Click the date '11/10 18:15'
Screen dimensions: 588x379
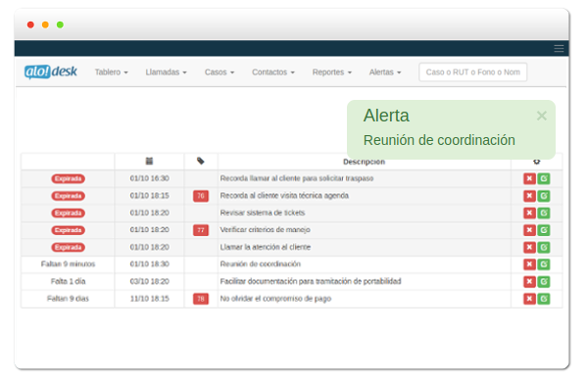[150, 299]
